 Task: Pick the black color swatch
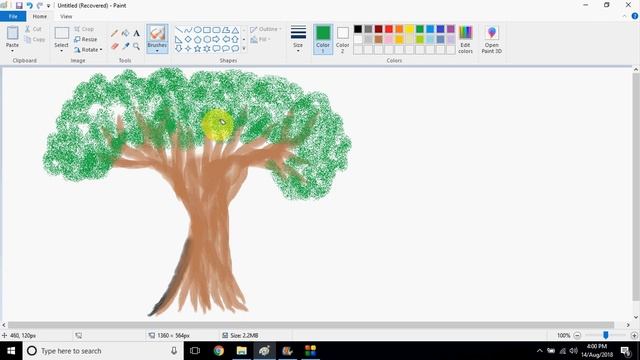click(358, 29)
